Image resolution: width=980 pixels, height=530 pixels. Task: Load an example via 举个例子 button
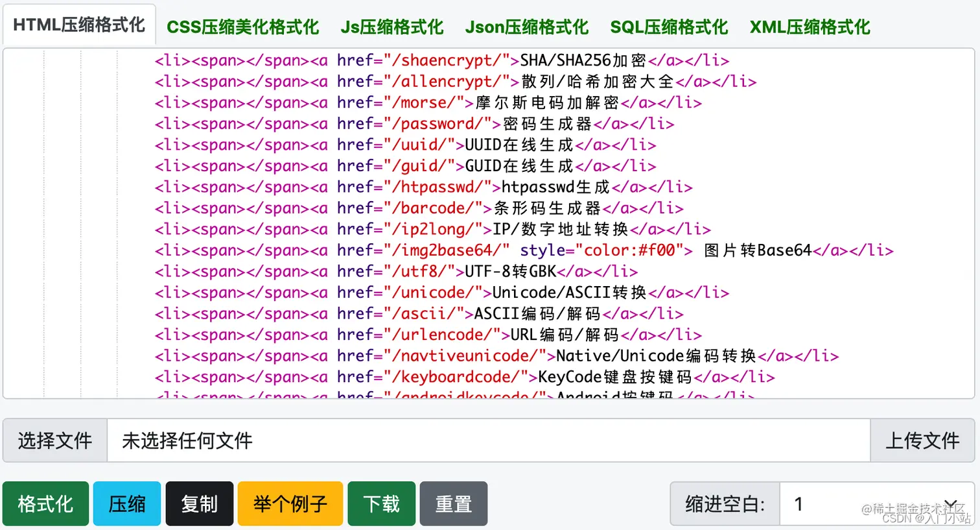tap(290, 503)
